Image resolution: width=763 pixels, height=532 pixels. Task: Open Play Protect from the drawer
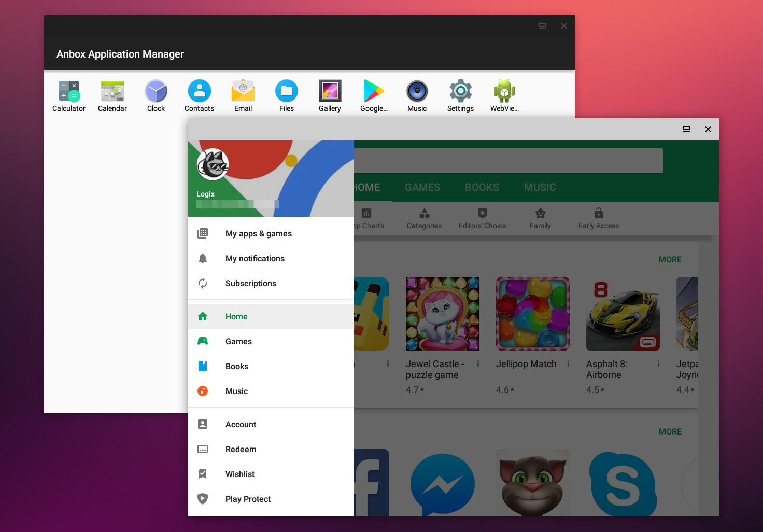click(248, 499)
